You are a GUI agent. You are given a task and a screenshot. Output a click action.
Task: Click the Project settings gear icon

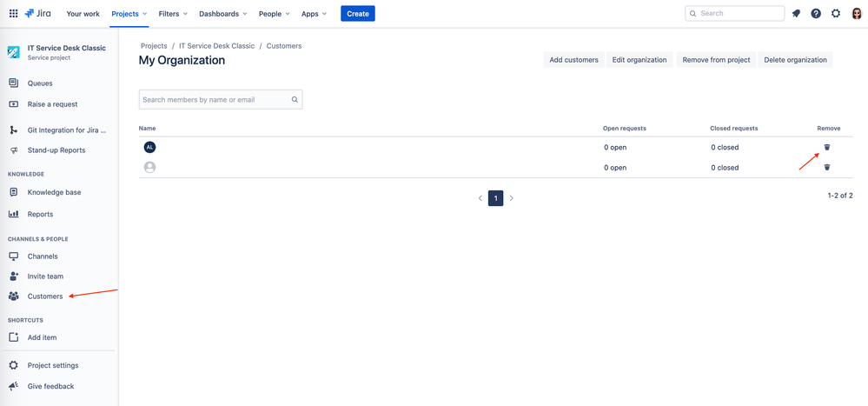[x=14, y=365]
